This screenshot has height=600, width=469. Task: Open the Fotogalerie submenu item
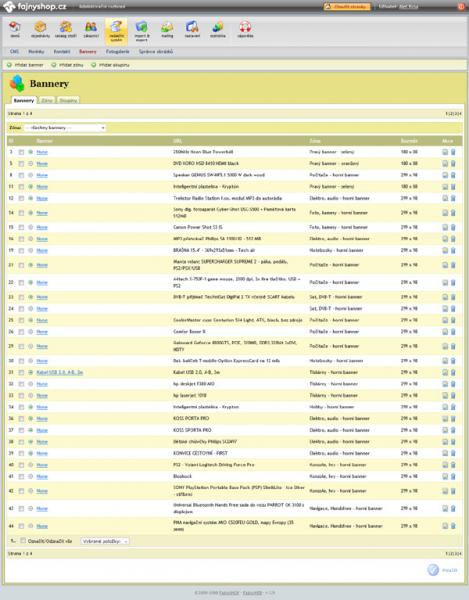117,51
